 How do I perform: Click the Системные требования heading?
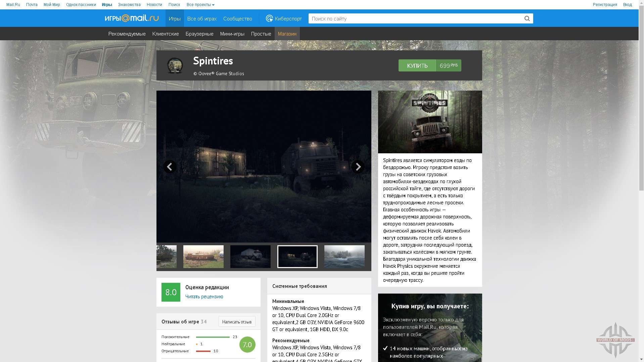[300, 286]
